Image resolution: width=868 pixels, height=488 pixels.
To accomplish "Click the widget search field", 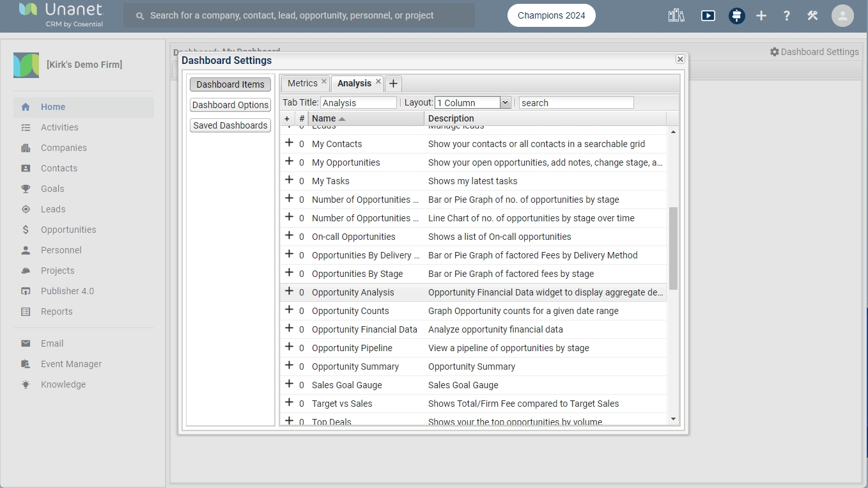I will (x=575, y=102).
